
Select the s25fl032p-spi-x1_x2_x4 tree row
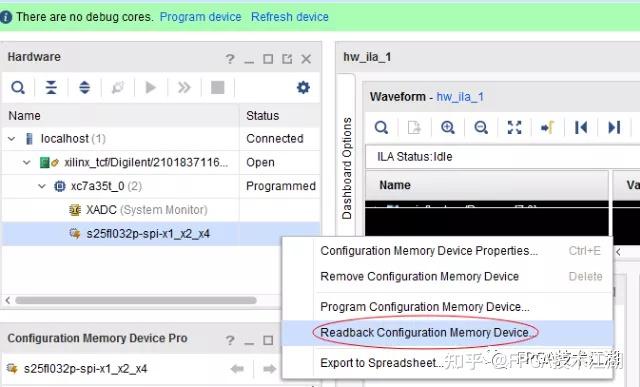point(161,234)
